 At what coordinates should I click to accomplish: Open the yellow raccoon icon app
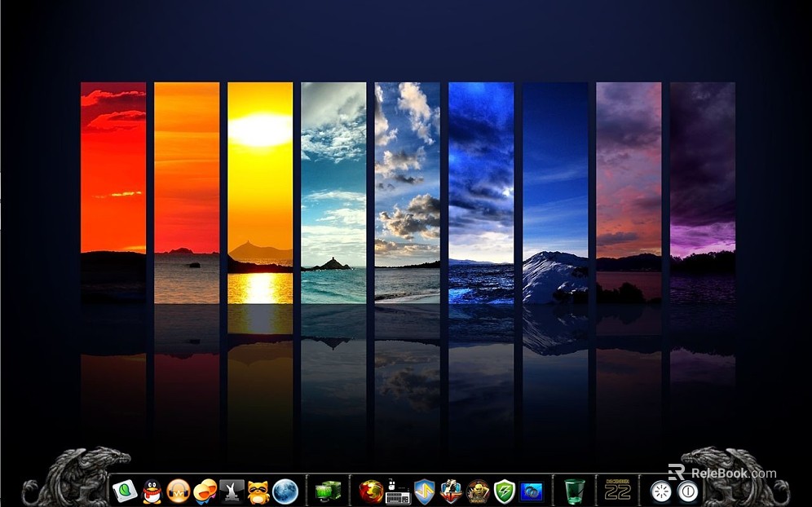pos(258,491)
